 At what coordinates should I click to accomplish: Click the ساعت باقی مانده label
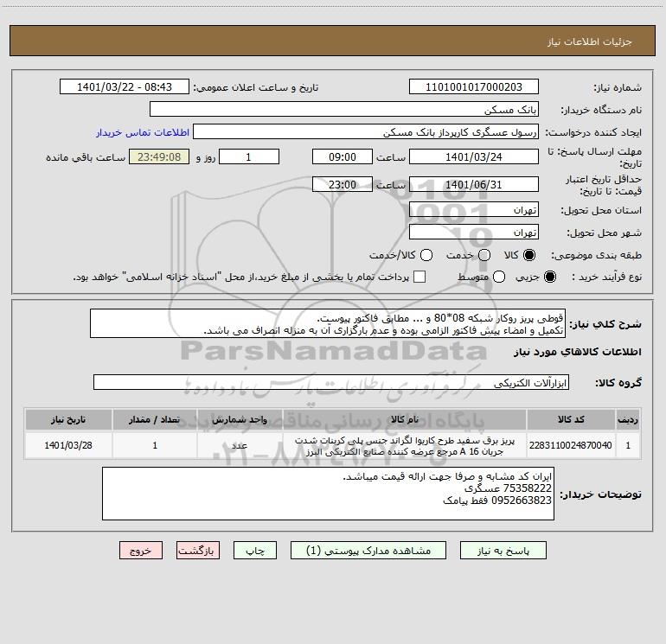[x=86, y=157]
